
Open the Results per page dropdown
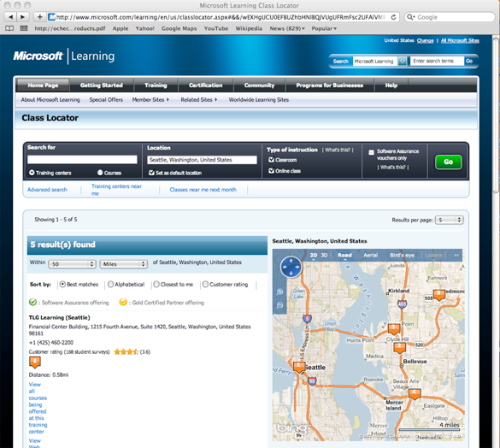click(450, 220)
